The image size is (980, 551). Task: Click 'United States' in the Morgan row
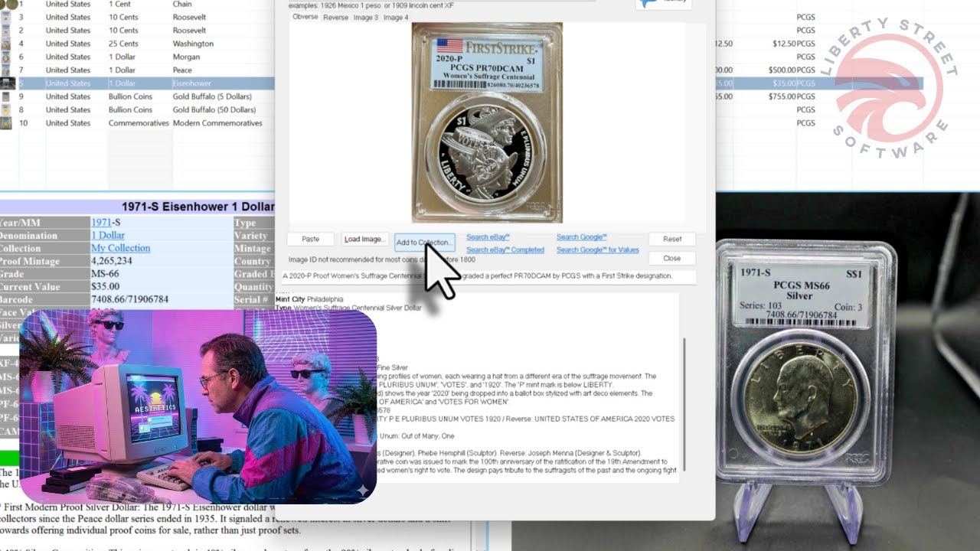pyautogui.click(x=68, y=57)
